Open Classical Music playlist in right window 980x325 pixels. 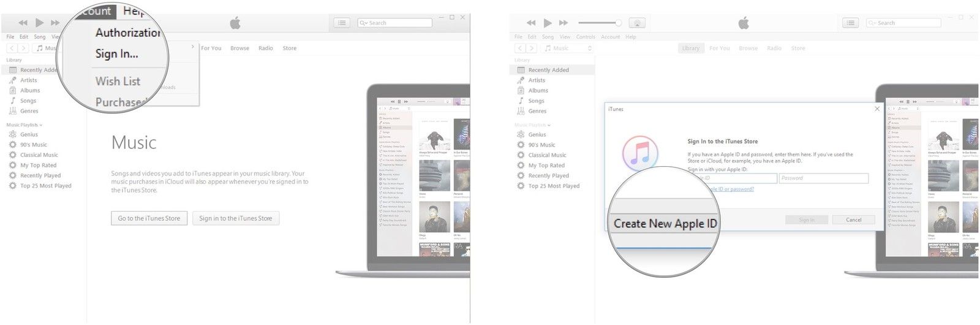[x=548, y=155]
